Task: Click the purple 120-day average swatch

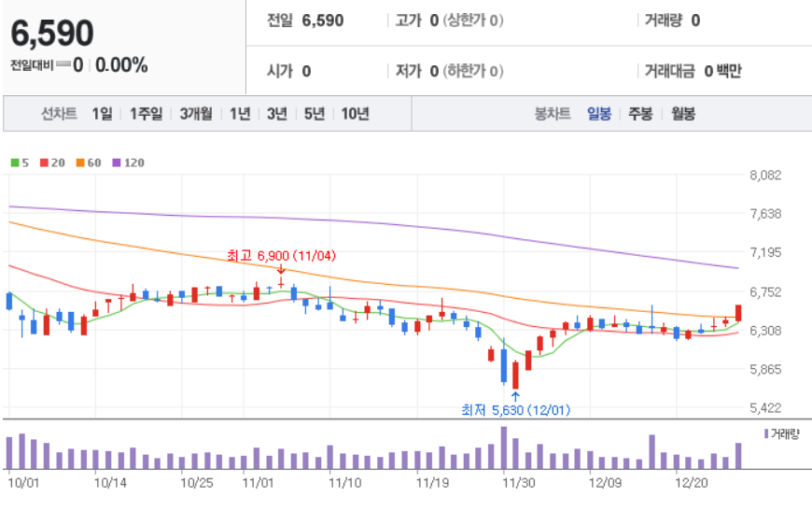Action: [117, 163]
